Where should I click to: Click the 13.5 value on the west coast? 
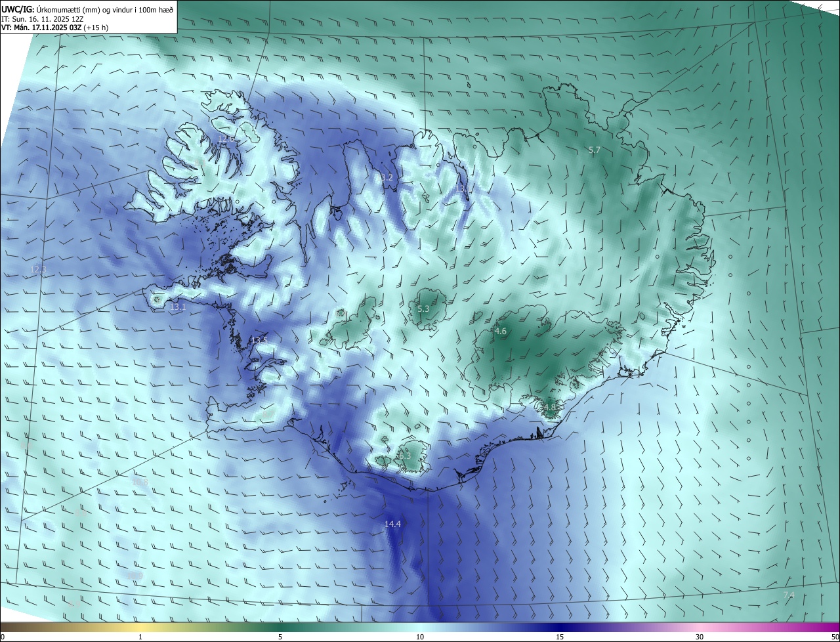(259, 340)
